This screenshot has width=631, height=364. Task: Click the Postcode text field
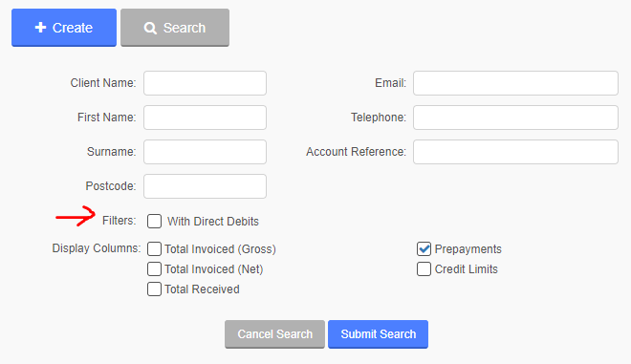click(x=205, y=186)
